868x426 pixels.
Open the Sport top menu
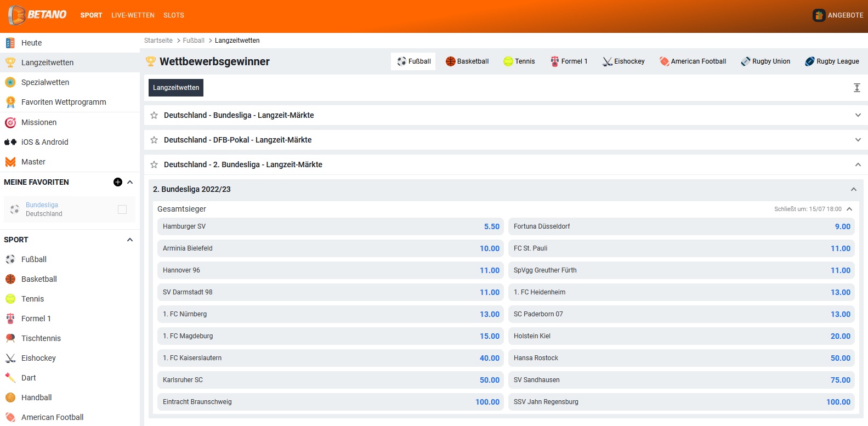click(92, 15)
